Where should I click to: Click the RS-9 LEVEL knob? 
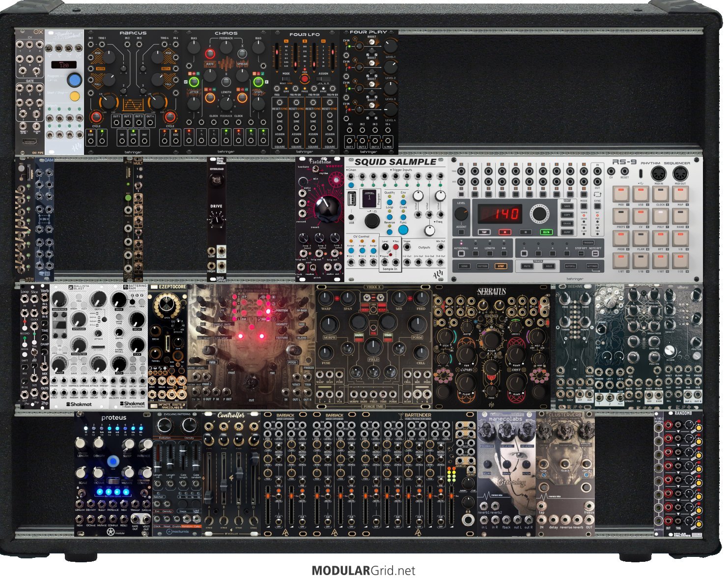click(x=461, y=213)
